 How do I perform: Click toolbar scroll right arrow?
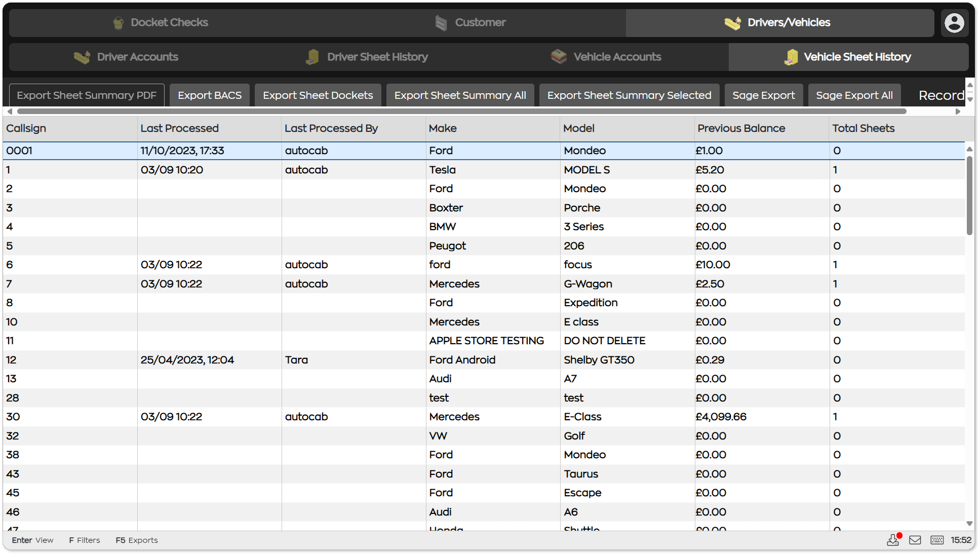[x=958, y=112]
